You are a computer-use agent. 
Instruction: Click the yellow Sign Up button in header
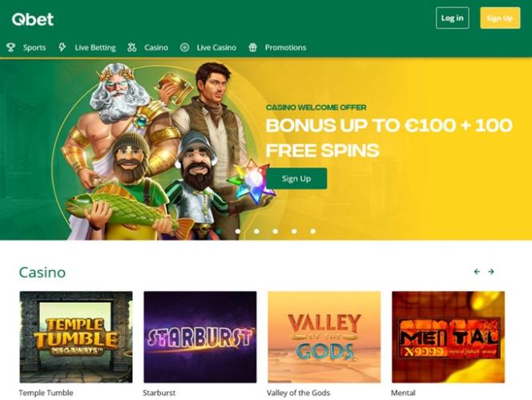click(500, 18)
